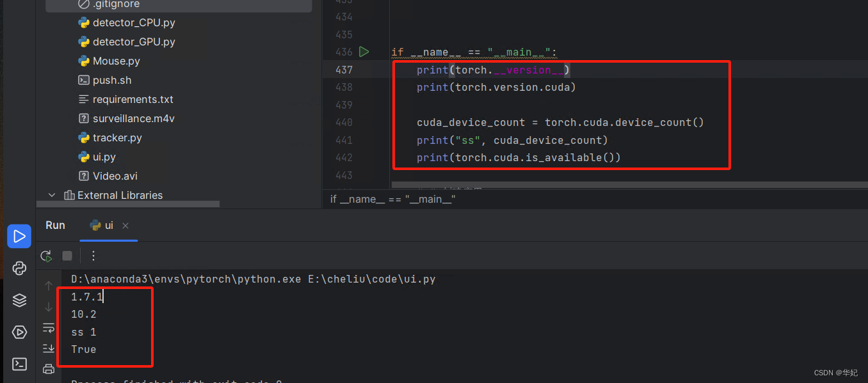The image size is (868, 383).
Task: Print the console output
Action: pos(48,369)
